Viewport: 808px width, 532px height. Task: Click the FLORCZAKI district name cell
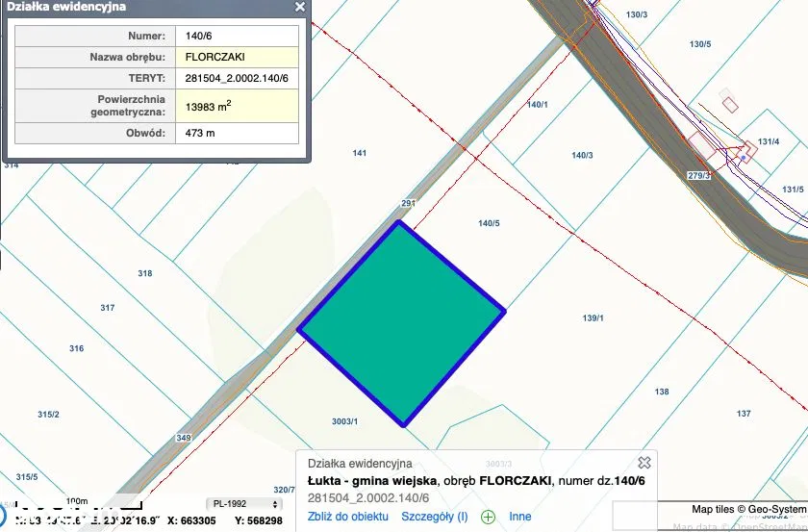pos(236,57)
